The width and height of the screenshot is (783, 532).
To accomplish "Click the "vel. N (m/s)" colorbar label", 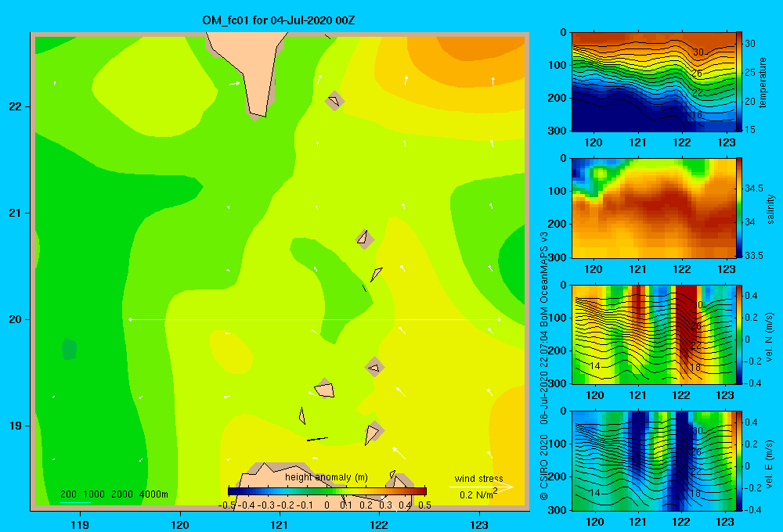I will coord(769,337).
